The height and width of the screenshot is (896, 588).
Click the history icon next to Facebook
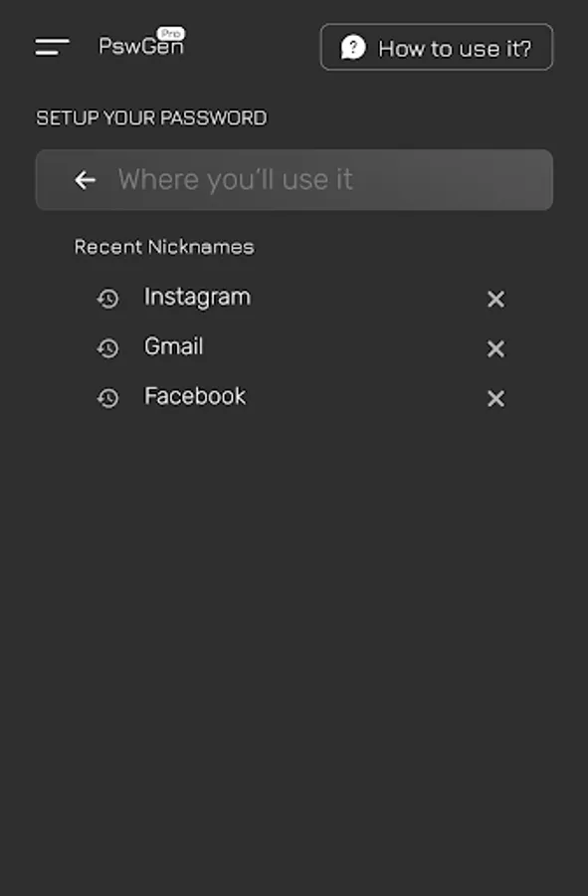[108, 398]
